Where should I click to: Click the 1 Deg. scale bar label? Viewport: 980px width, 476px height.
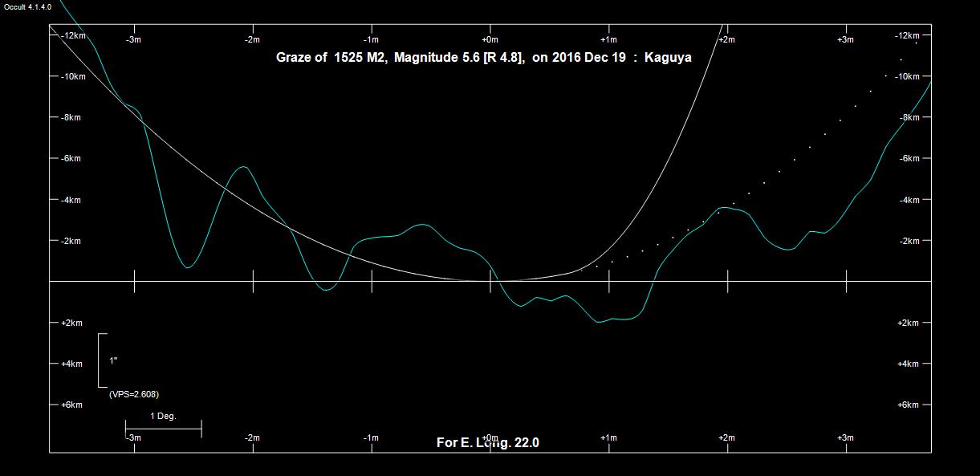163,416
